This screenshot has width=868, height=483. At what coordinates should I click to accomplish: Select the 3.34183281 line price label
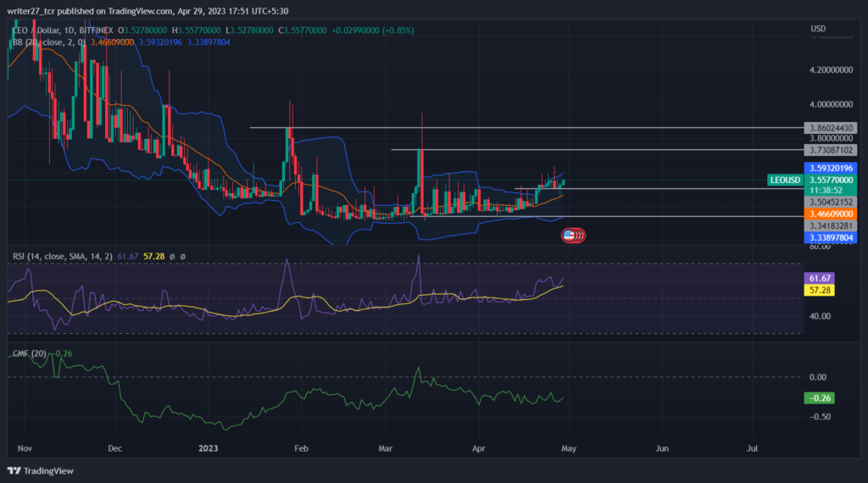(x=831, y=225)
